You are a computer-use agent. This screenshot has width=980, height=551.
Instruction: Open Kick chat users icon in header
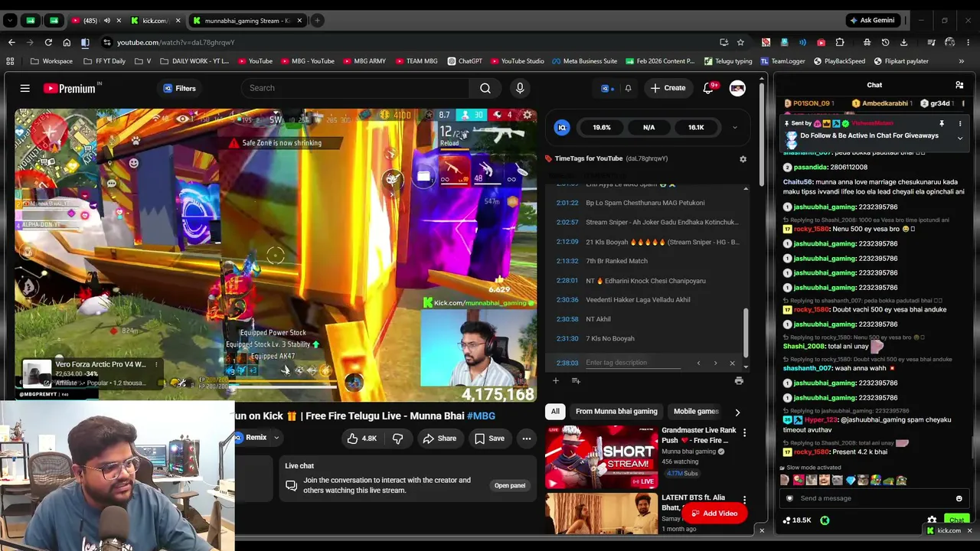click(959, 85)
